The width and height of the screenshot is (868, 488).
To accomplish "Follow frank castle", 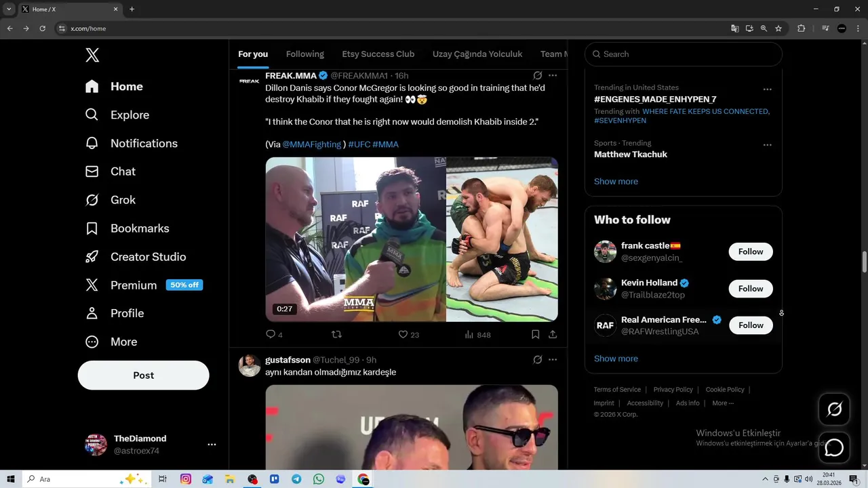I will coord(751,251).
